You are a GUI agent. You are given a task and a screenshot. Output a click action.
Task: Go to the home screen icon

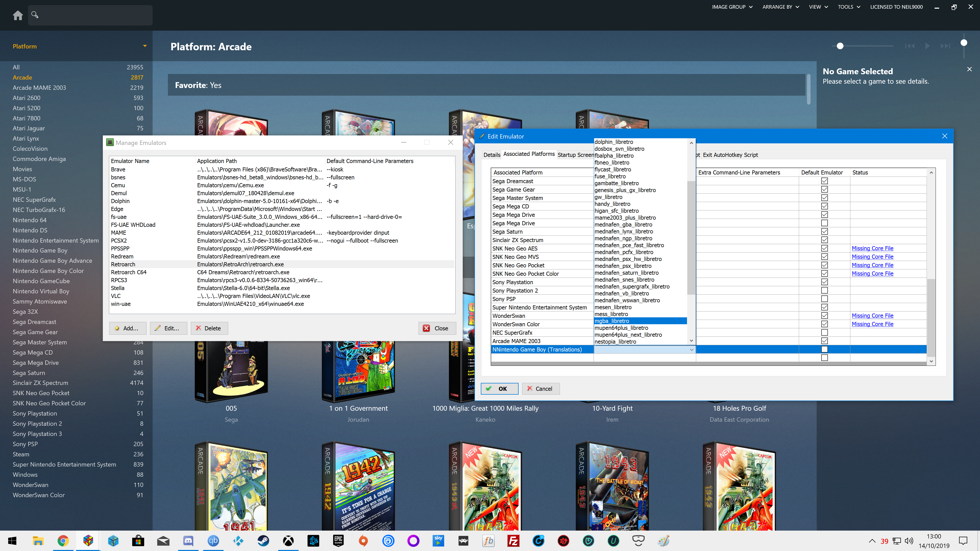coord(18,15)
